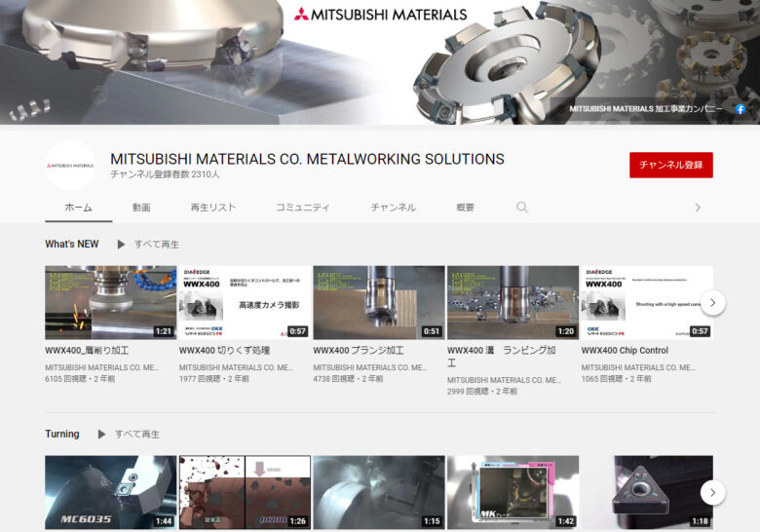The width and height of the screenshot is (760, 532).
Task: Click the WWX400 溝 ランピング加工 title
Action: coord(501,357)
